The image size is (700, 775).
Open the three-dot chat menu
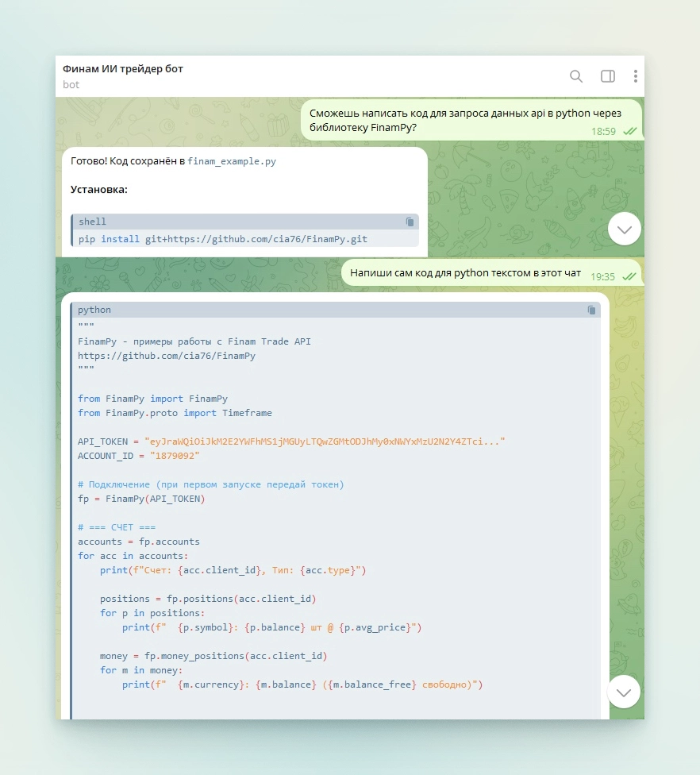click(635, 76)
